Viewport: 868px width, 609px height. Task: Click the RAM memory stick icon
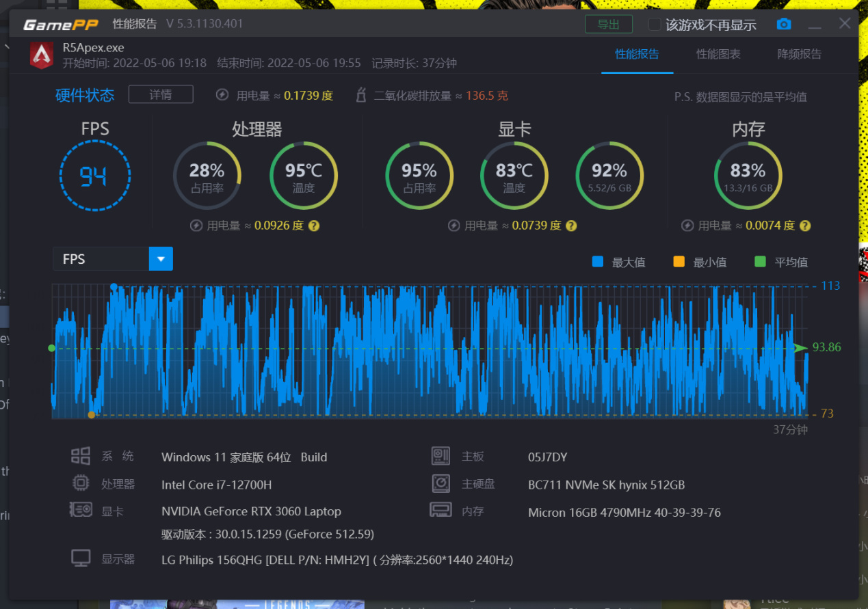440,510
